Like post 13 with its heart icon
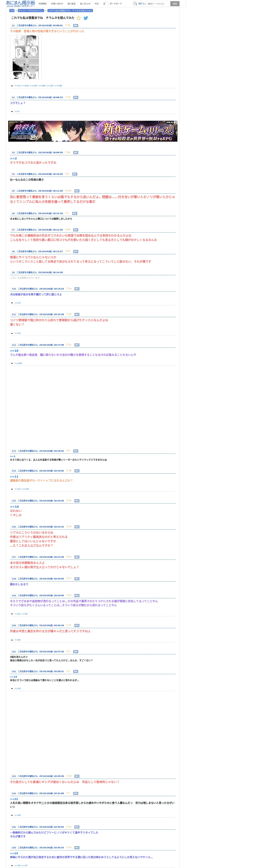The image size is (262, 868). (x=67, y=451)
